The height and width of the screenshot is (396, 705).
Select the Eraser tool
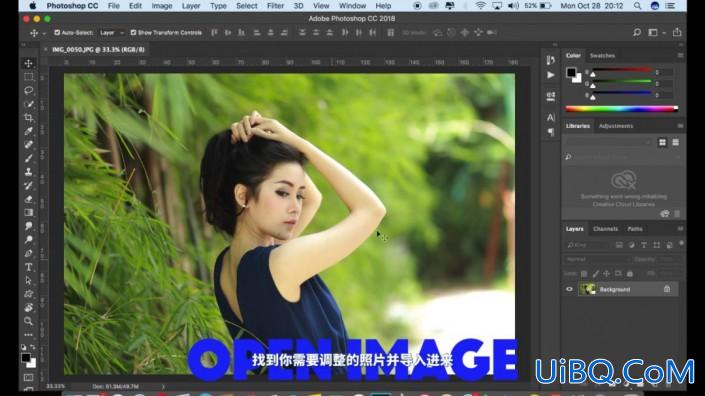pyautogui.click(x=28, y=199)
